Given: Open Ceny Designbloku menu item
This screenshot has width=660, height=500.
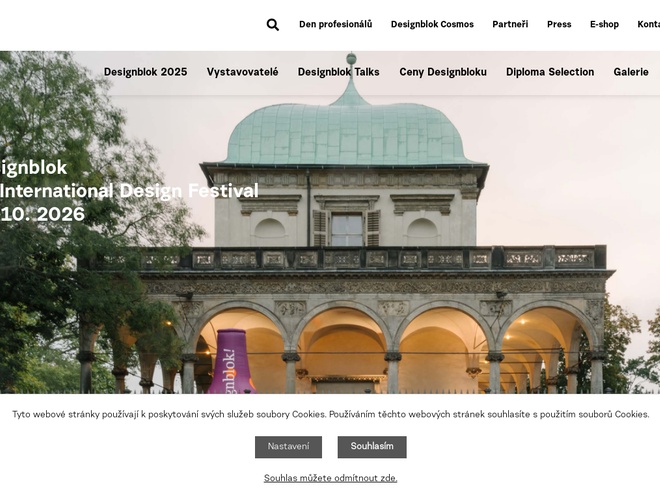Looking at the screenshot, I should (x=443, y=72).
